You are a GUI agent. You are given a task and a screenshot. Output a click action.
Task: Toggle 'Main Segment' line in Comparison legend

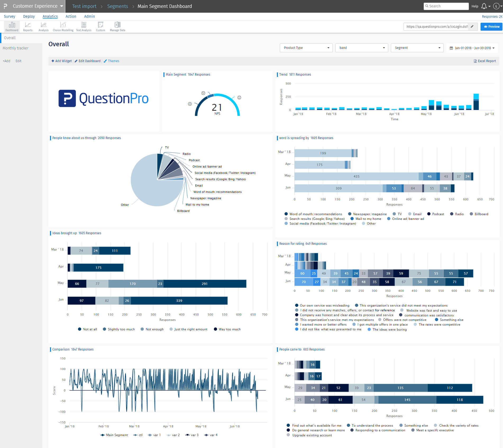[114, 435]
